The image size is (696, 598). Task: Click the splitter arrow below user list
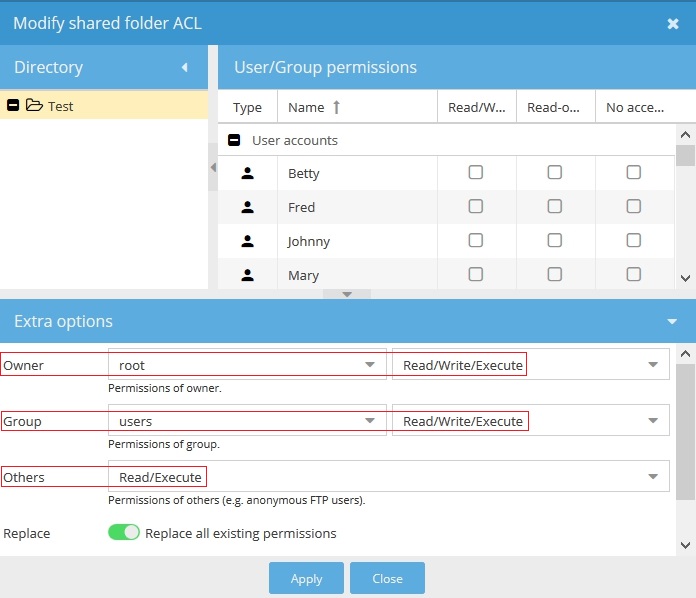[x=347, y=294]
